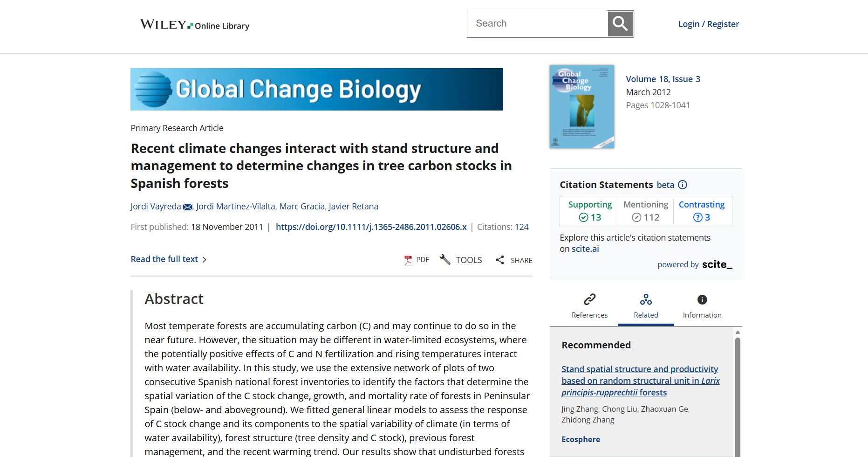The height and width of the screenshot is (457, 868).
Task: Open the scite.ai link
Action: (585, 249)
